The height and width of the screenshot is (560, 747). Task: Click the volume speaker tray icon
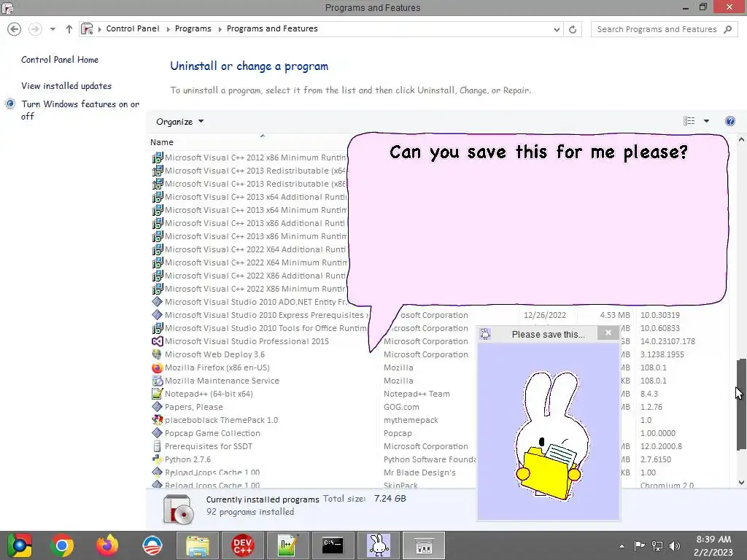pyautogui.click(x=674, y=545)
